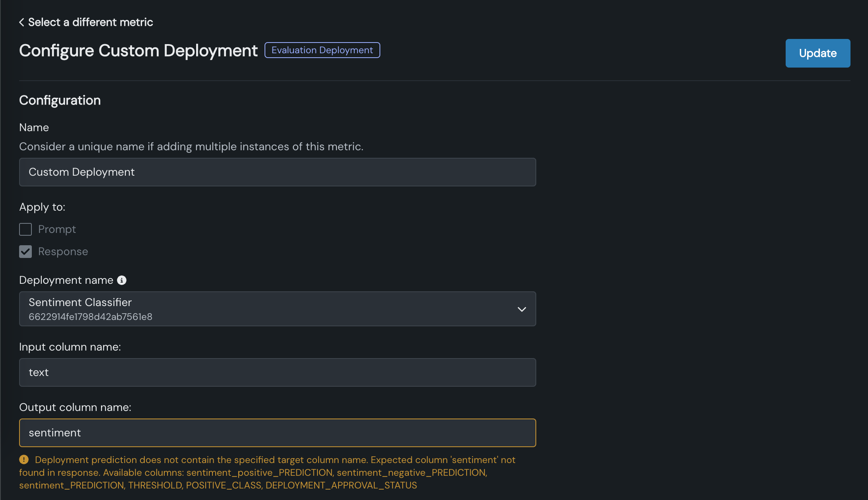Click the Configure Custom Deployment heading
Image resolution: width=868 pixels, height=500 pixels.
click(x=138, y=50)
